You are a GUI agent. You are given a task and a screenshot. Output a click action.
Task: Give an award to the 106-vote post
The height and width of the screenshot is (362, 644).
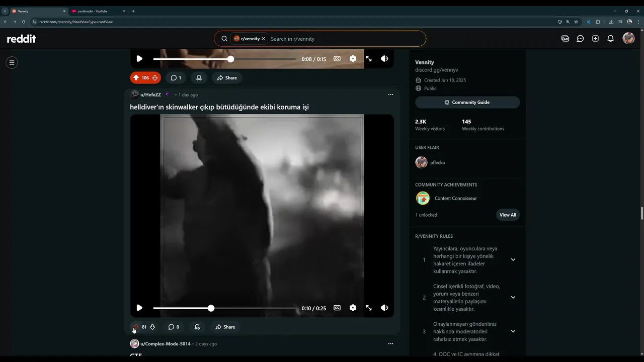coord(199,78)
